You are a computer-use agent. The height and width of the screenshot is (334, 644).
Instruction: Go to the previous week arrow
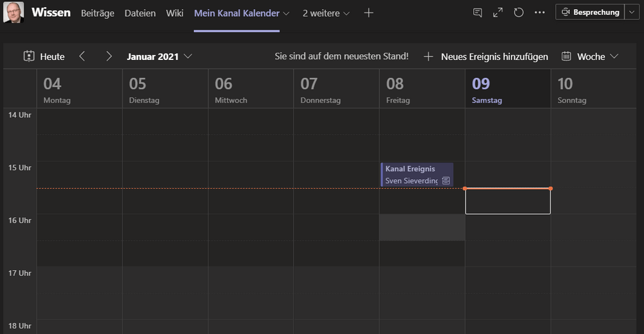[x=82, y=56]
